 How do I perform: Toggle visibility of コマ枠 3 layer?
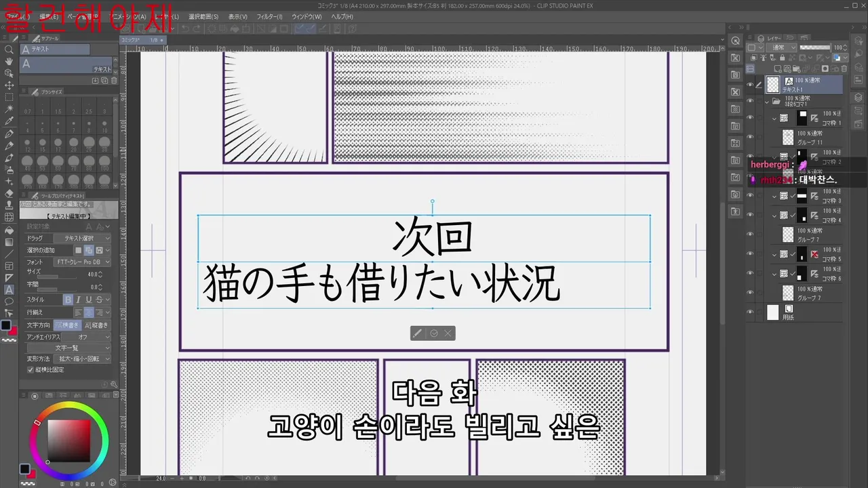(x=750, y=196)
